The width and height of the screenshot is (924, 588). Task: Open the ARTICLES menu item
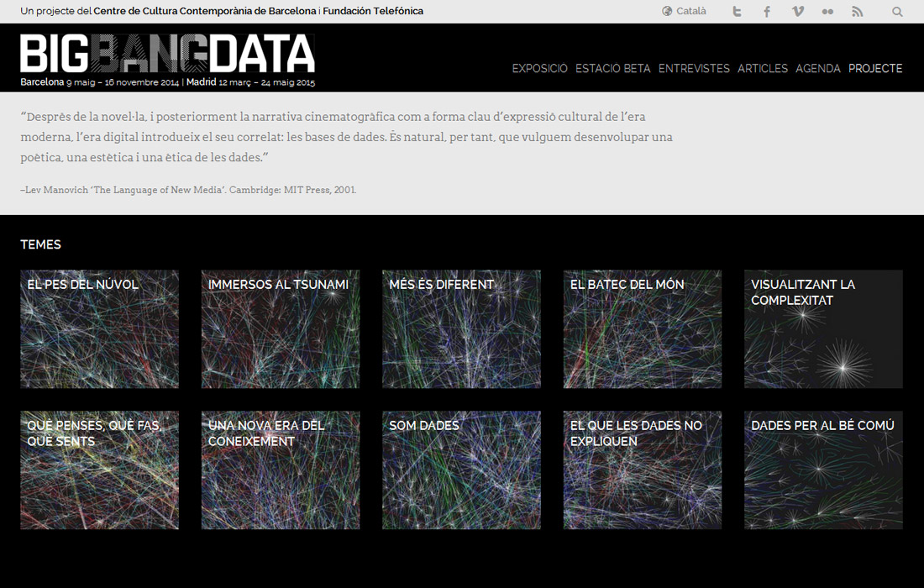(x=763, y=68)
